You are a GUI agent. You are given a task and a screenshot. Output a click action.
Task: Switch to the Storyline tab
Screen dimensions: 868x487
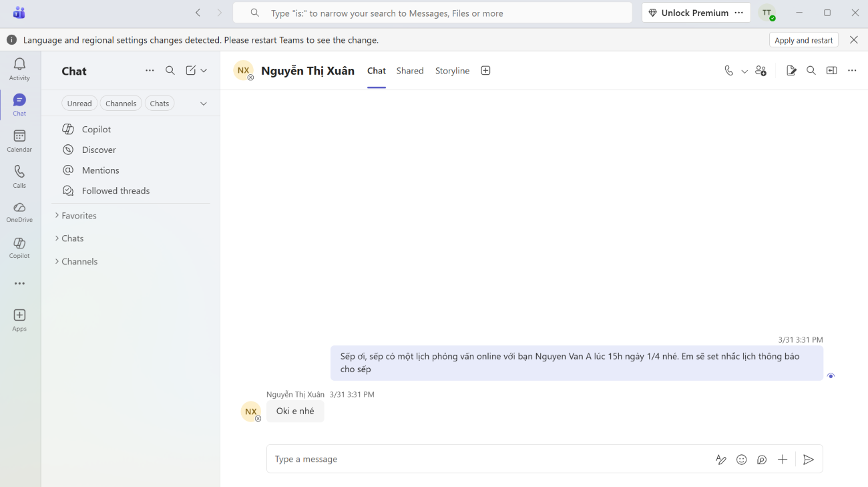tap(452, 71)
